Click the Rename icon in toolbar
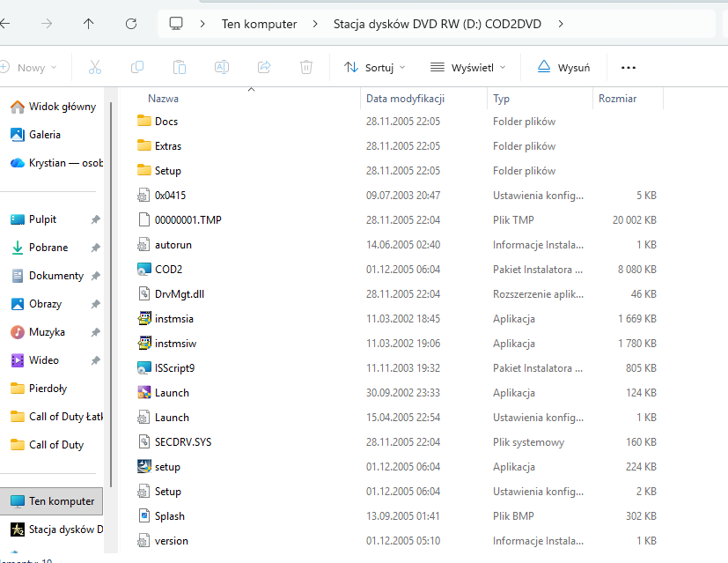 [x=222, y=67]
